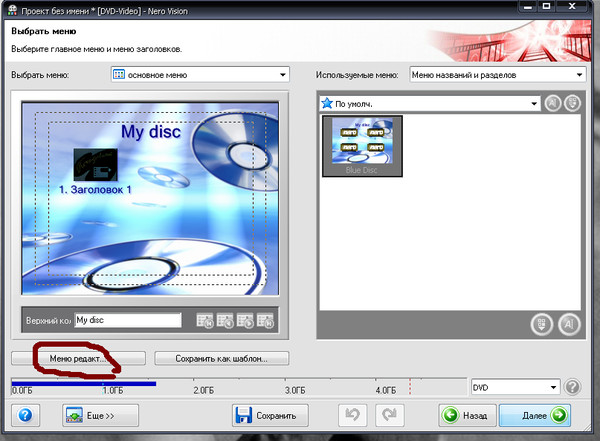Go to last menu page icon
The width and height of the screenshot is (600, 441).
[x=265, y=320]
